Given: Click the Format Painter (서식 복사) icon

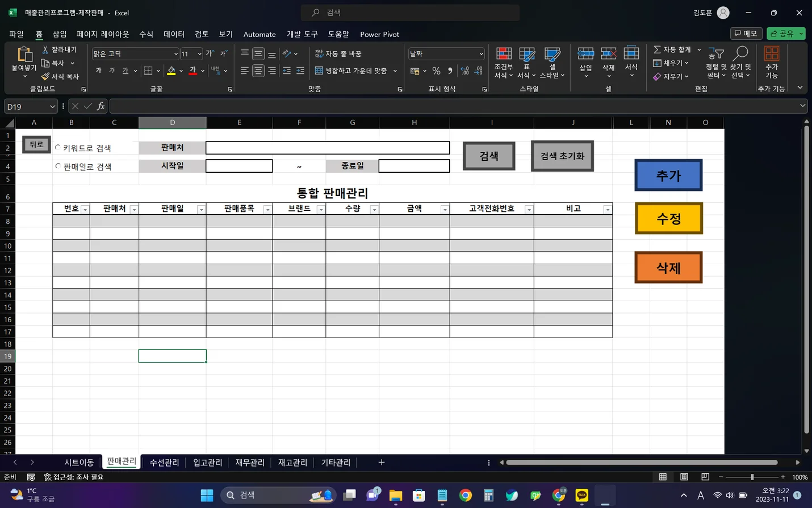Looking at the screenshot, I should tap(45, 76).
